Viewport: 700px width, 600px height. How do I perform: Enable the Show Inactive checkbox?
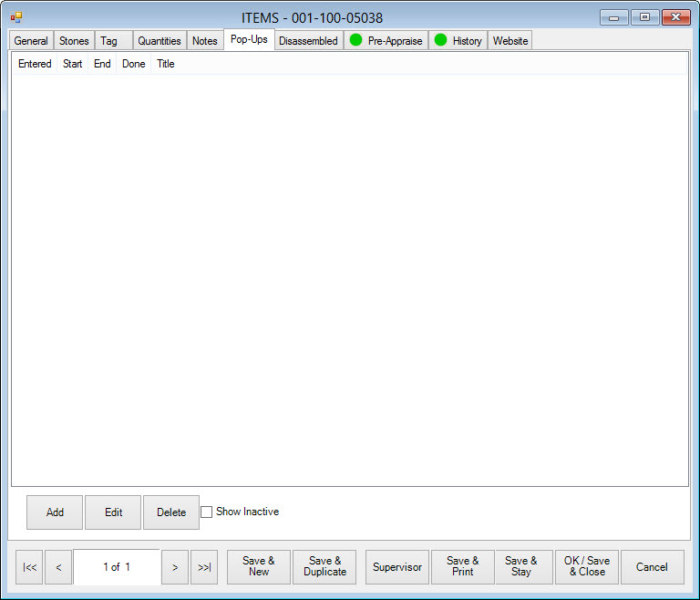(x=207, y=512)
